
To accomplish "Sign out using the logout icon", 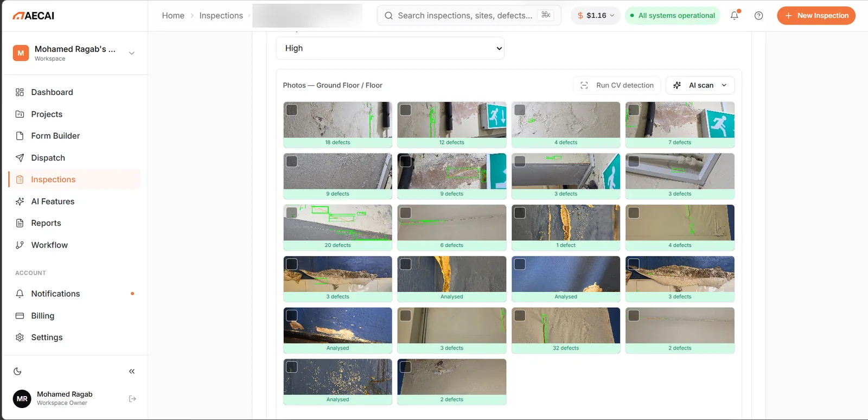I will point(132,399).
